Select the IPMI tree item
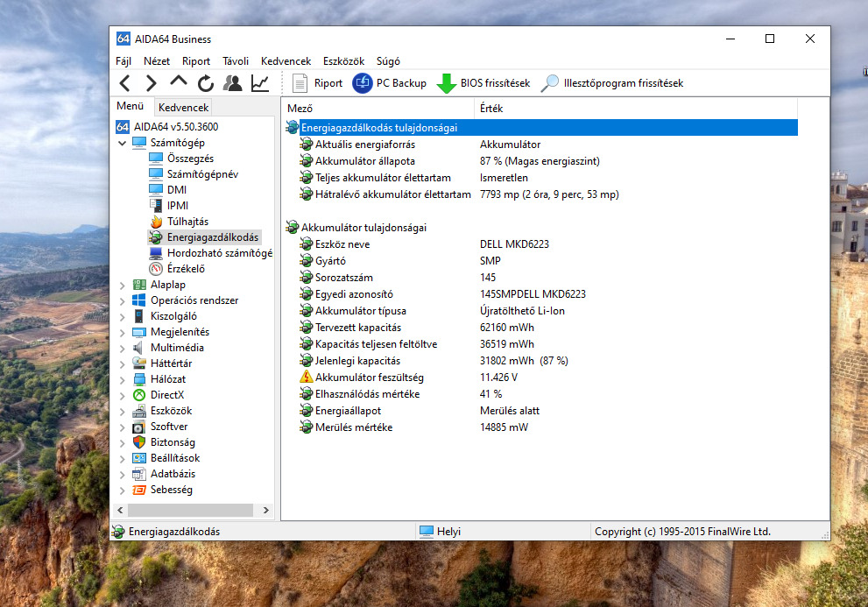 (x=178, y=206)
